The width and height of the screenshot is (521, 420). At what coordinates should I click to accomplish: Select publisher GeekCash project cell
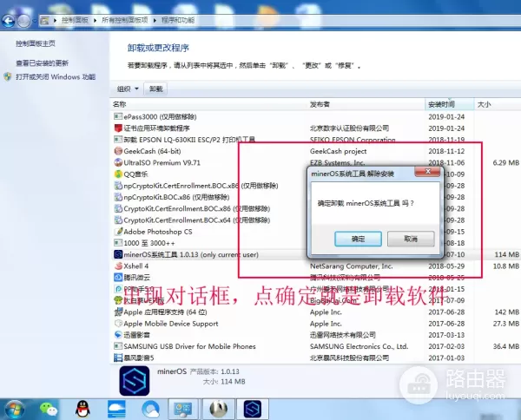(x=339, y=151)
